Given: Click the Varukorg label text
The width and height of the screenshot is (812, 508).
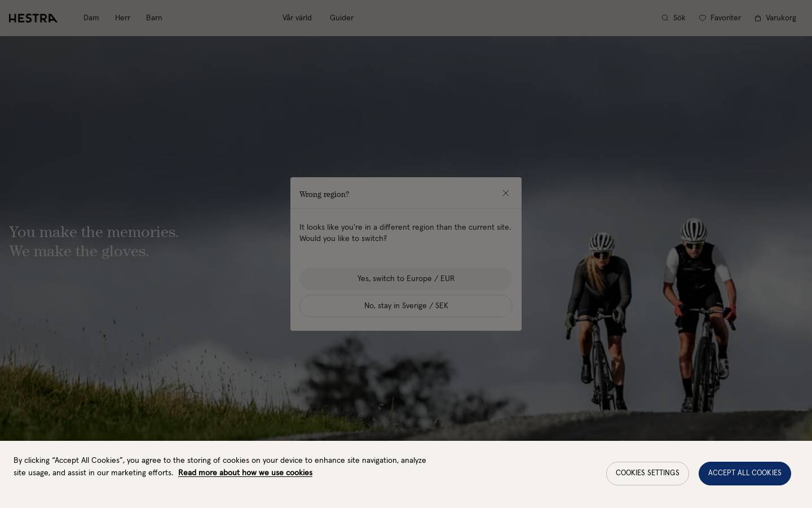Looking at the screenshot, I should tap(781, 18).
